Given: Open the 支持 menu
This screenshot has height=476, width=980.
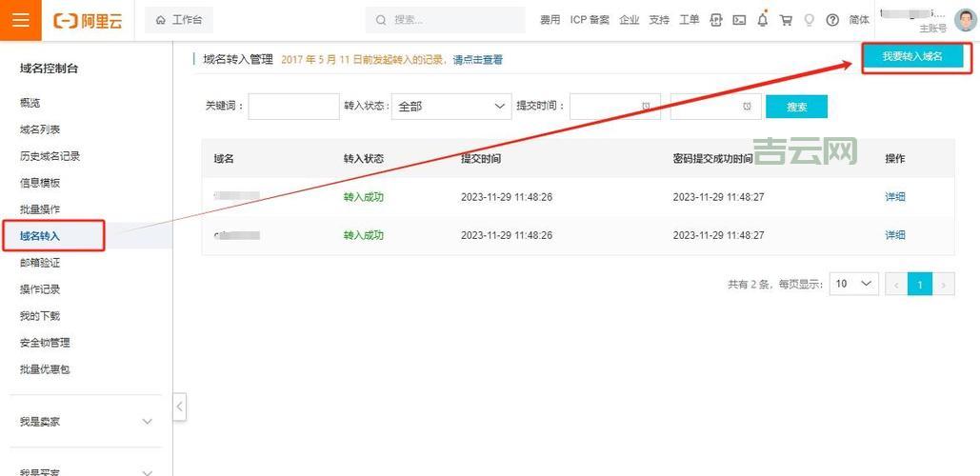Looking at the screenshot, I should pyautogui.click(x=659, y=20).
